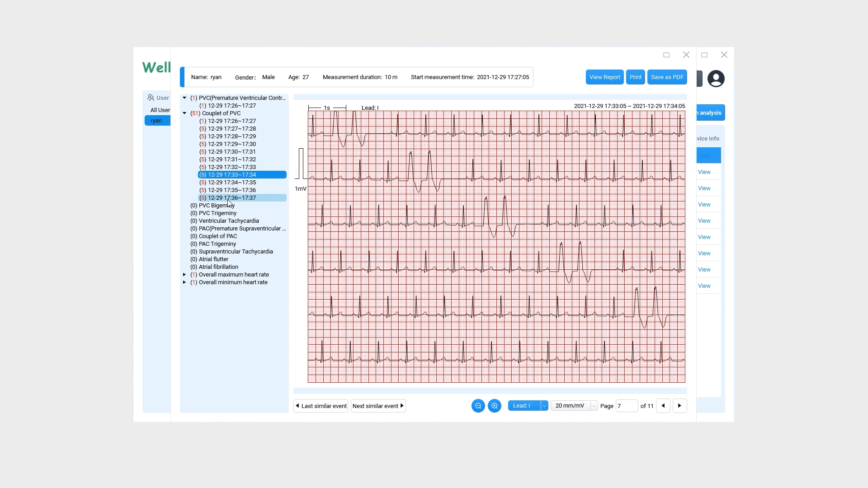Screen dimensions: 868x488
Task: Select All User in sidebar
Action: click(x=160, y=110)
